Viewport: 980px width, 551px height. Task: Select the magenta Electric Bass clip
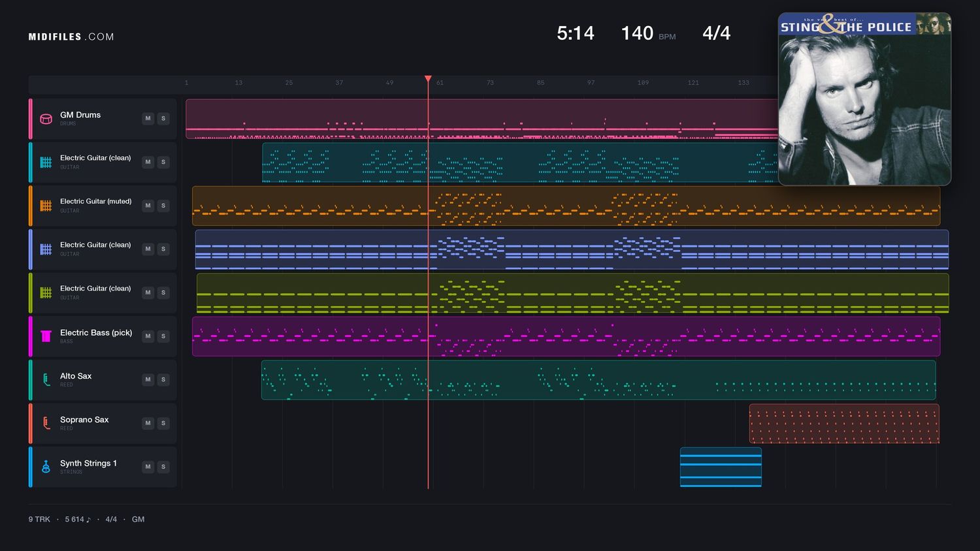(566, 336)
